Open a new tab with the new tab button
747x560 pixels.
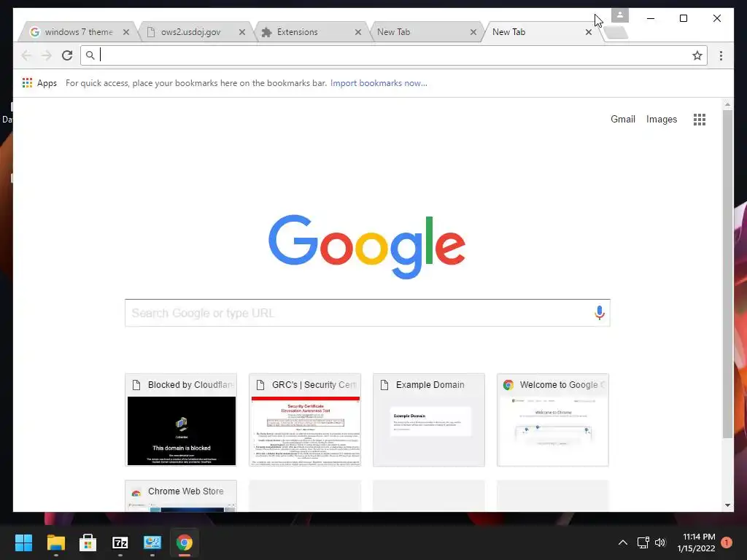point(616,32)
